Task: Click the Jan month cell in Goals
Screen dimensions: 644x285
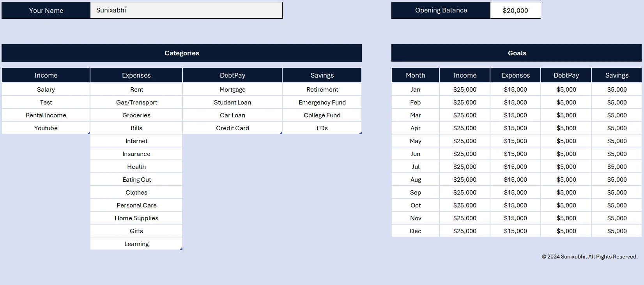Action: click(x=415, y=89)
